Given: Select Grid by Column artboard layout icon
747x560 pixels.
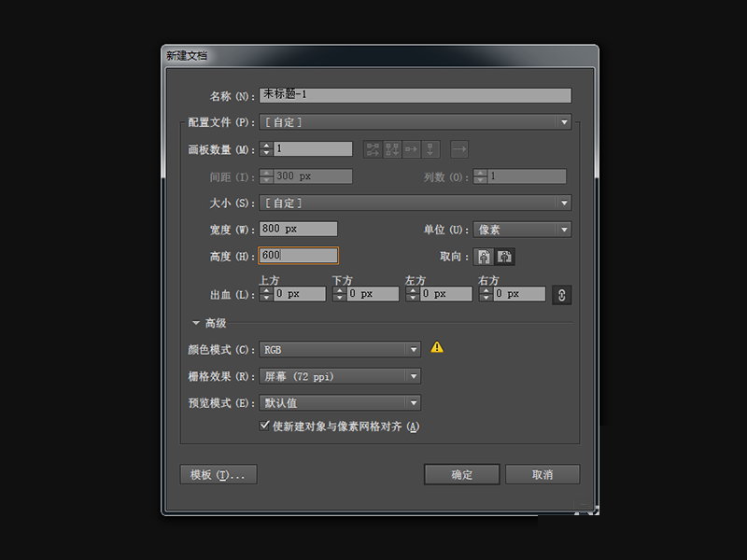Looking at the screenshot, I should 392,149.
